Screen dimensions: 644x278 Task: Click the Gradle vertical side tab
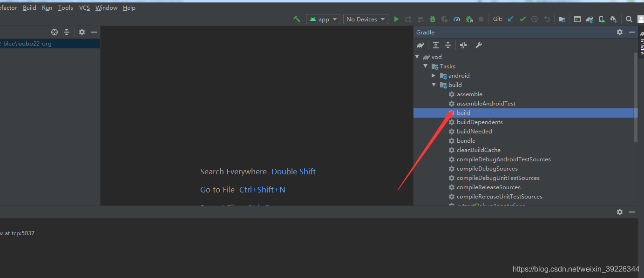pyautogui.click(x=641, y=44)
